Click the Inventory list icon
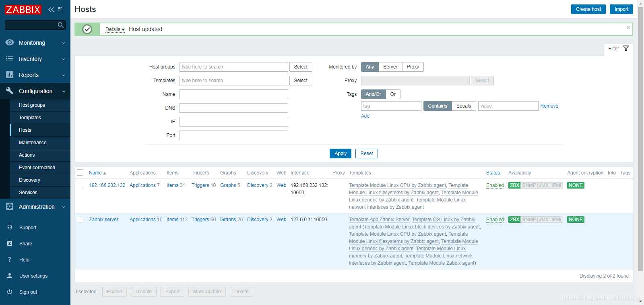The height and width of the screenshot is (305, 644). click(x=10, y=58)
